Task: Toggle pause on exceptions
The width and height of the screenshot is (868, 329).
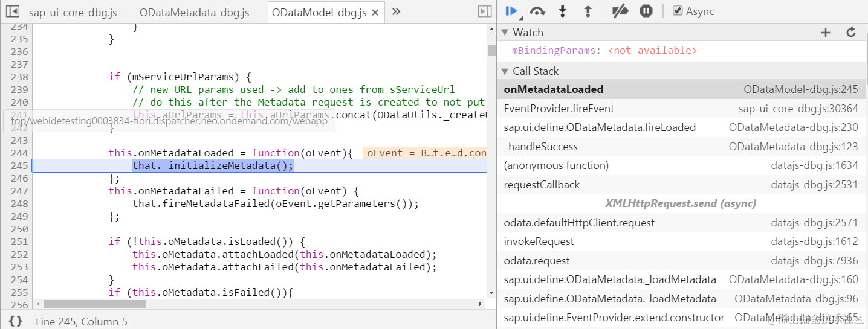Action: click(646, 11)
